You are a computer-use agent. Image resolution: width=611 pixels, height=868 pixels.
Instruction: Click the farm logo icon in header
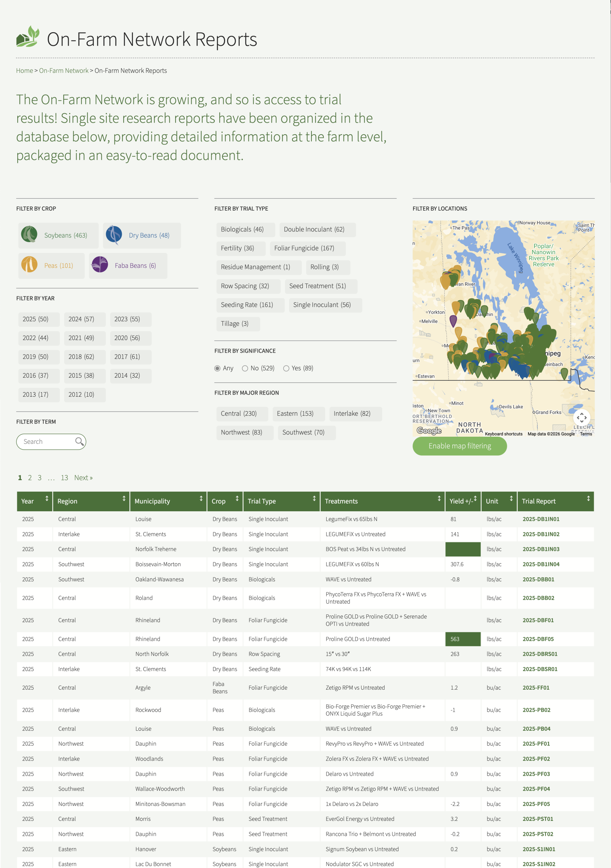pyautogui.click(x=27, y=37)
